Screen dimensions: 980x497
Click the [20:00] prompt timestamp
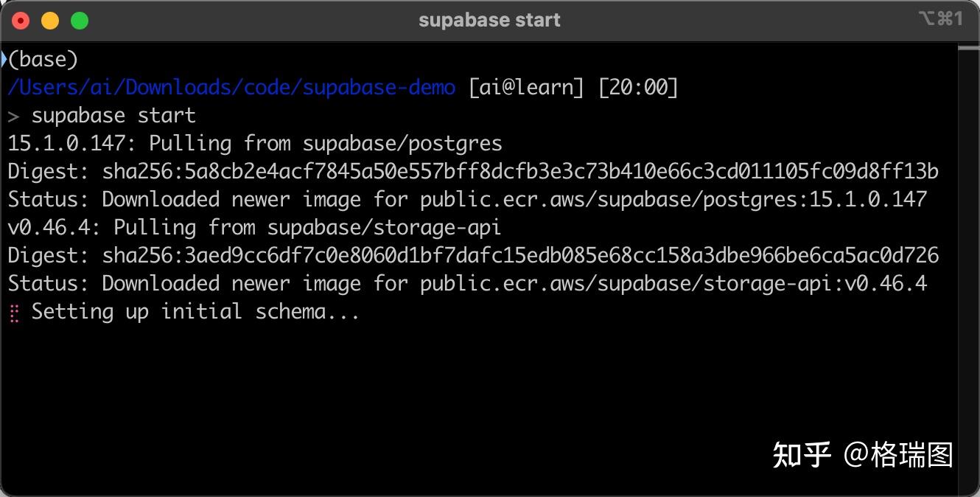coord(638,88)
